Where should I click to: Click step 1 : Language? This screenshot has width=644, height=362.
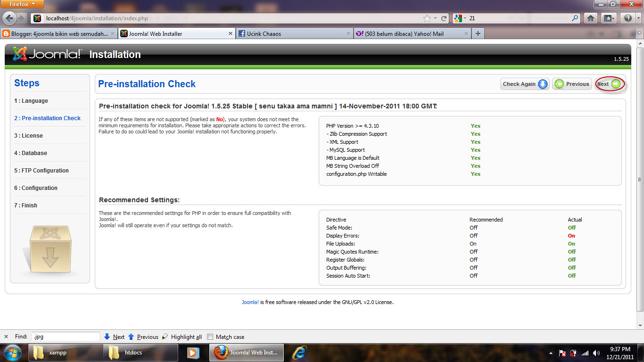tap(31, 101)
